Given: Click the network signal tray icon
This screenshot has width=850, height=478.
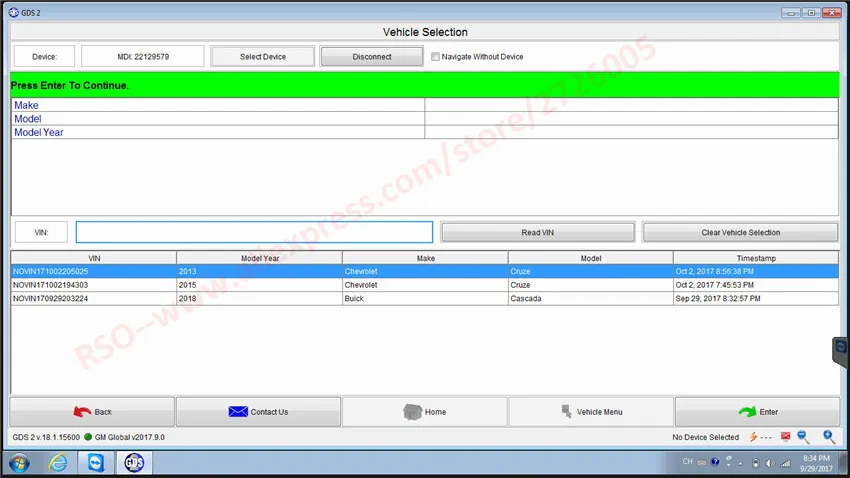Looking at the screenshot, I should pos(785,463).
